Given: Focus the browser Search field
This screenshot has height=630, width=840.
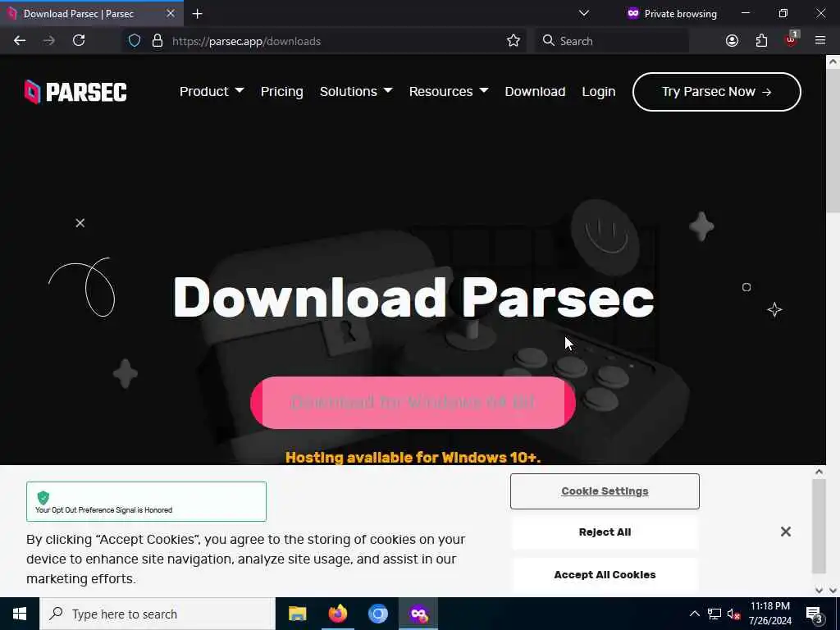Looking at the screenshot, I should click(612, 41).
